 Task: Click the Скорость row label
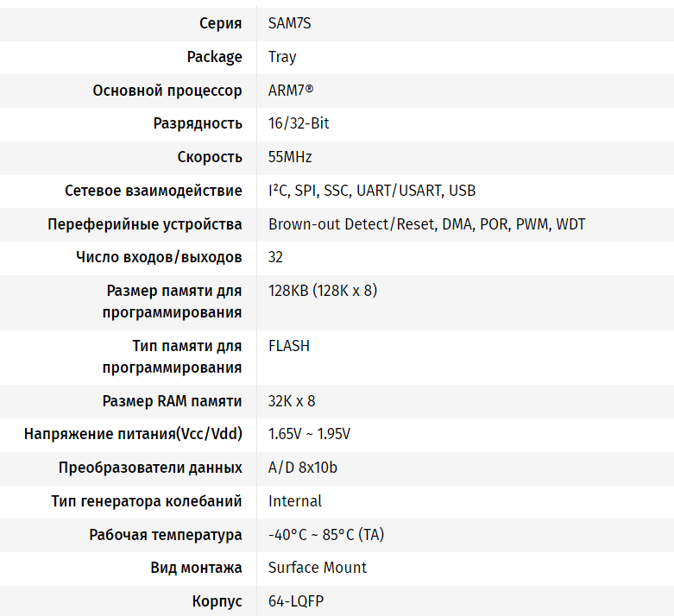point(210,157)
